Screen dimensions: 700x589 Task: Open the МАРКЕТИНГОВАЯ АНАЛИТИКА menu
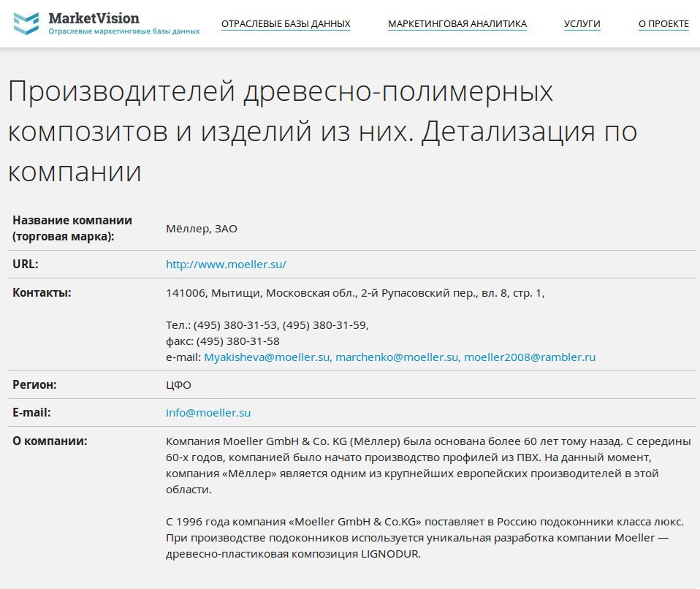click(457, 24)
